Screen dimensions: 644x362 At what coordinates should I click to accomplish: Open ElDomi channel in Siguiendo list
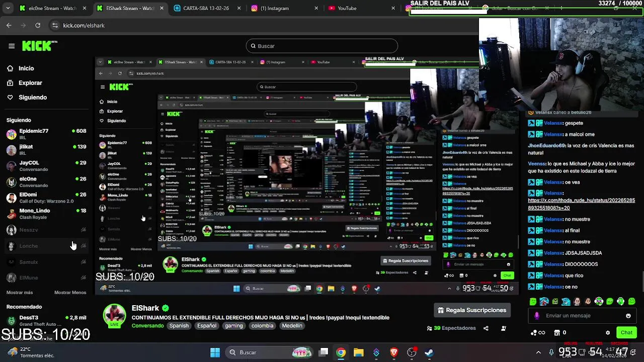click(x=46, y=198)
